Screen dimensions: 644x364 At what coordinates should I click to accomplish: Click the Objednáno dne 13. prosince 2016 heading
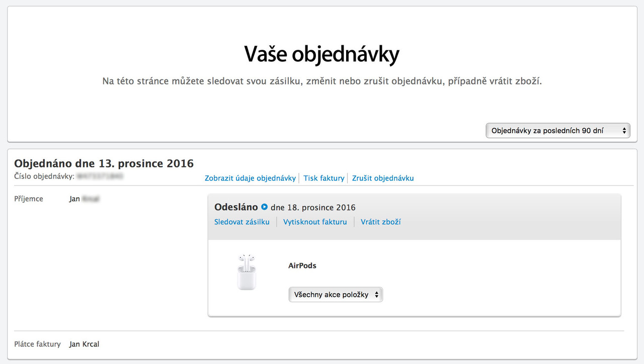(104, 163)
